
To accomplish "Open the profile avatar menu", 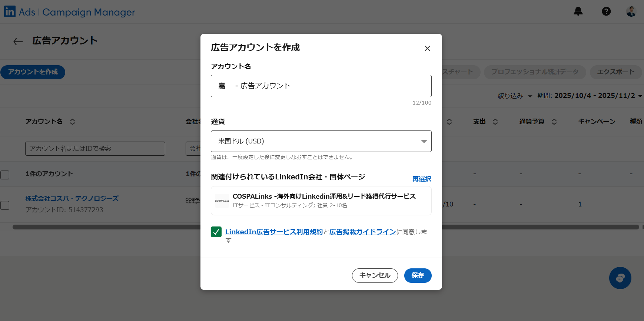I will point(631,11).
